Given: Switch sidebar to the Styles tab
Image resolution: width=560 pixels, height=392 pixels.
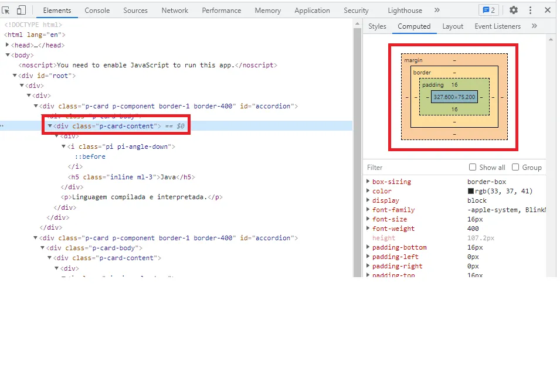Looking at the screenshot, I should pos(377,26).
